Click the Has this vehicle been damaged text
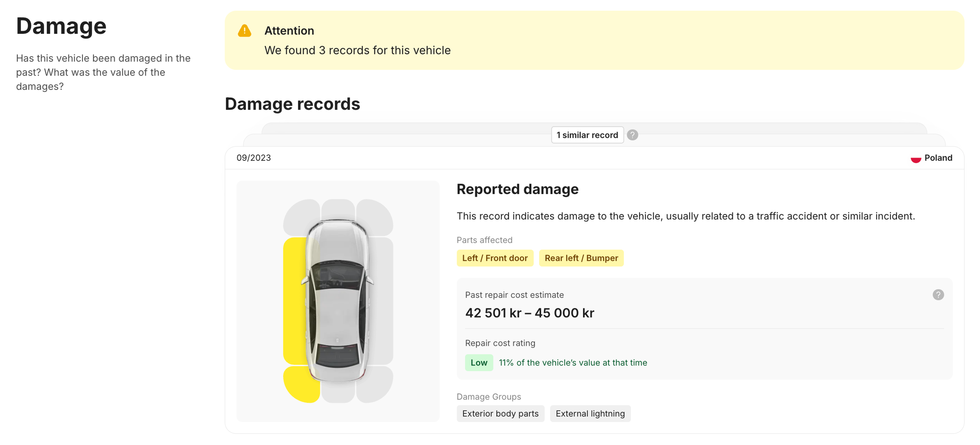The width and height of the screenshot is (980, 445). point(103,72)
